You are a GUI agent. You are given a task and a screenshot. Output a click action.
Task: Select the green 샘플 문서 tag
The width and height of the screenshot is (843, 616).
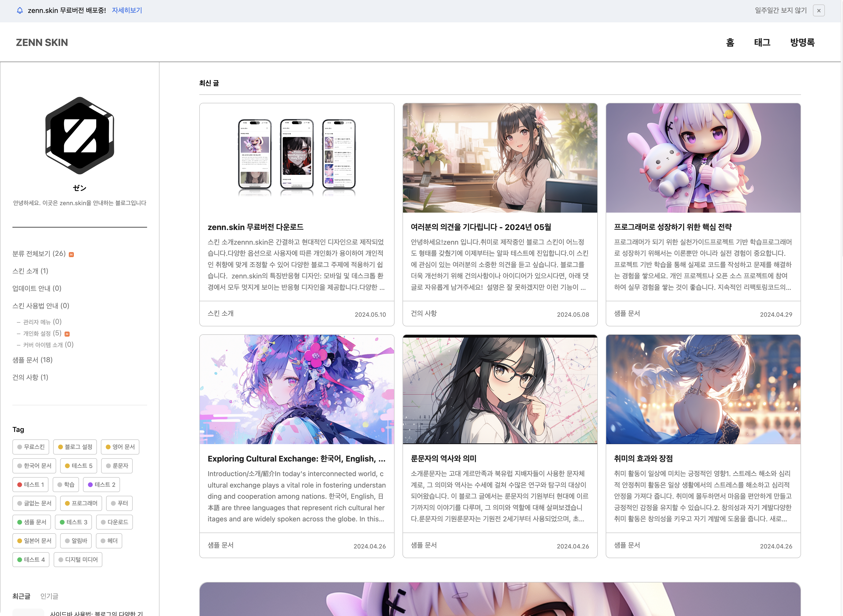31,522
